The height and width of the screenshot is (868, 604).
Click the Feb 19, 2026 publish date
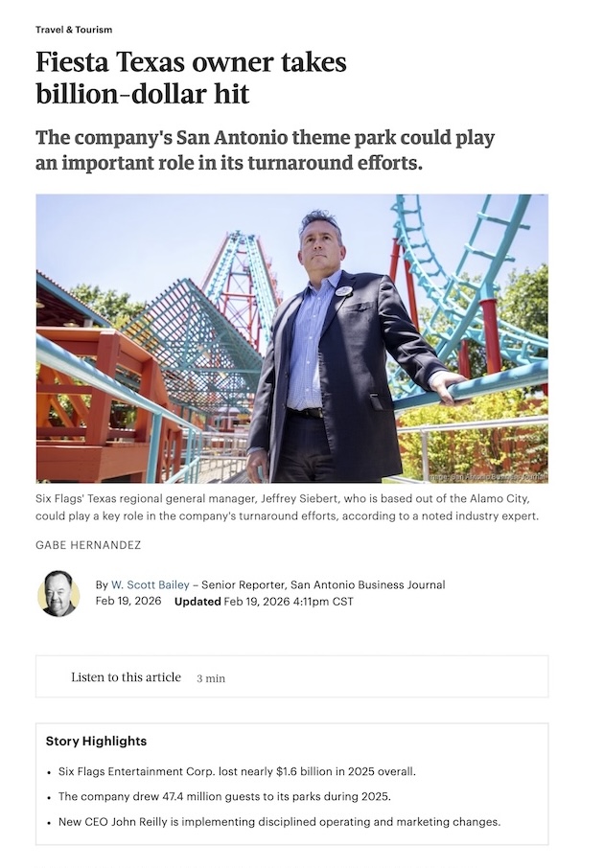click(128, 601)
